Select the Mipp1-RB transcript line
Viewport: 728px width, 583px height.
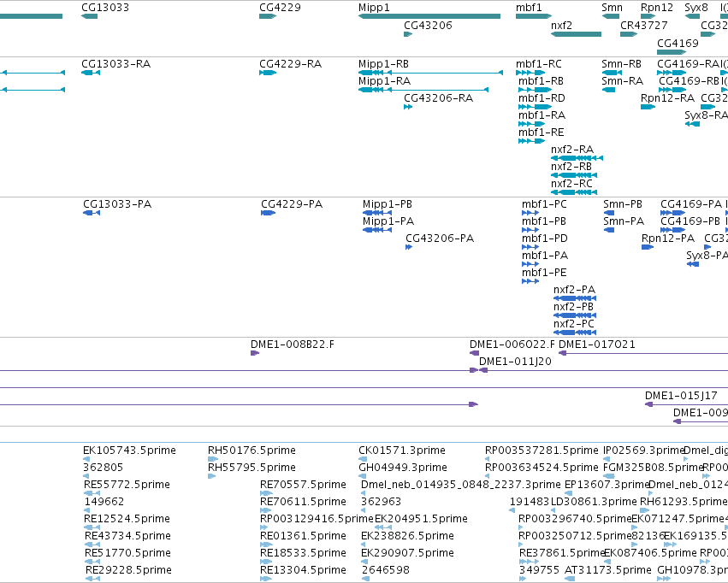431,73
